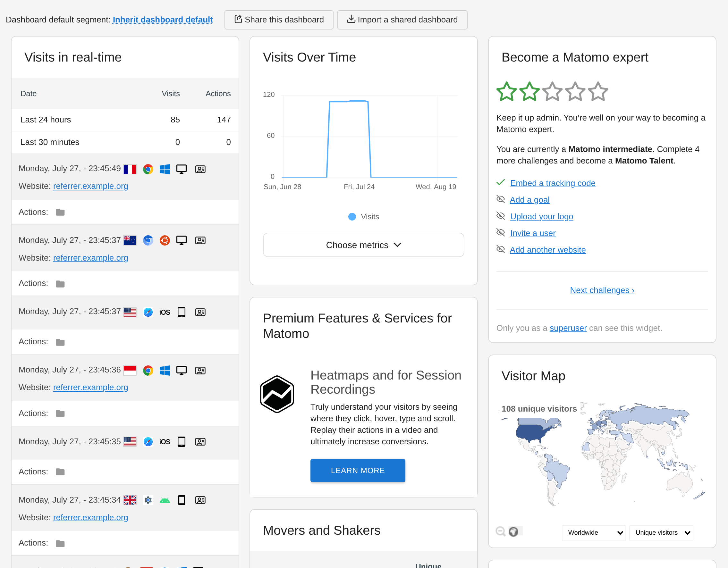Skip the Upload your logo challenge eye icon
This screenshot has height=568, width=728.
[500, 216]
